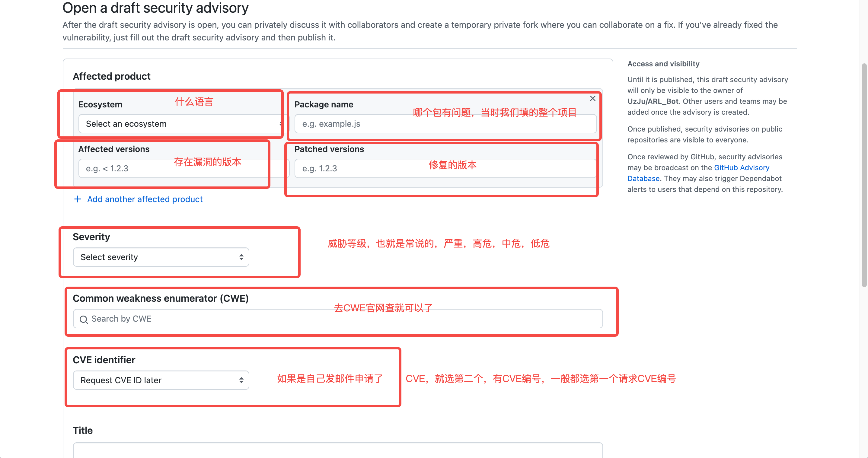Image resolution: width=868 pixels, height=458 pixels.
Task: Click the up-down arrows on the Select severity box
Action: pyautogui.click(x=241, y=257)
